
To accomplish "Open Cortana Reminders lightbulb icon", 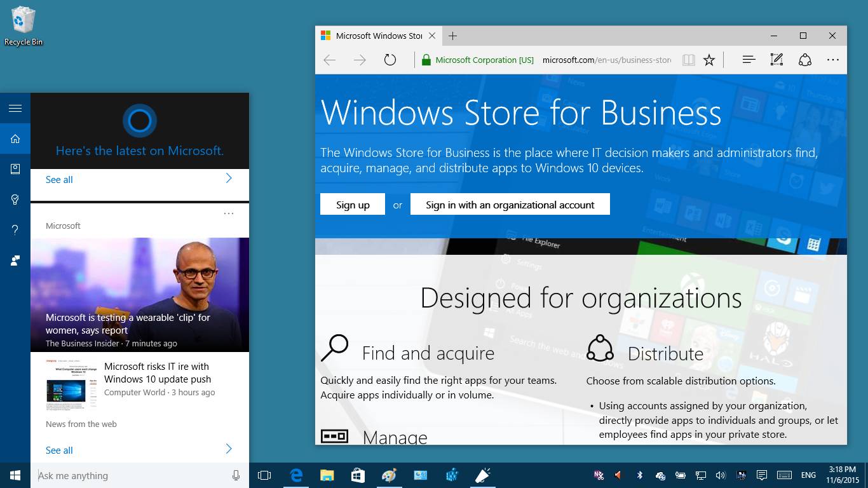I will [x=15, y=200].
